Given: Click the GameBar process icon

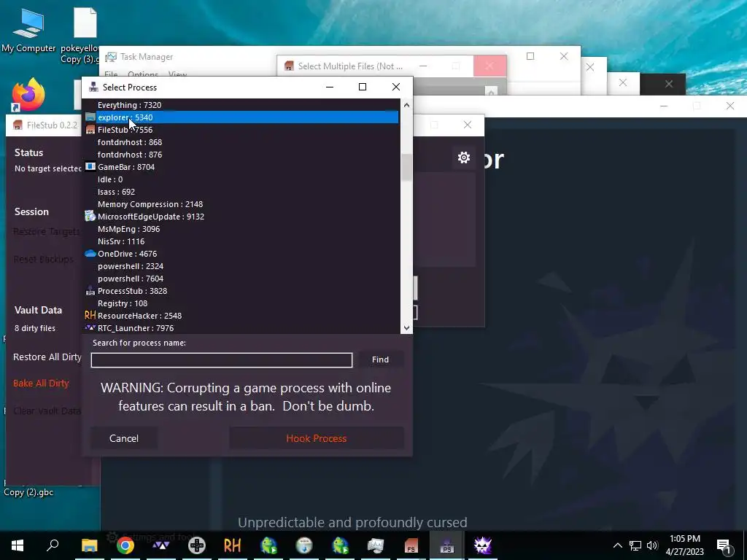Looking at the screenshot, I should 90,167.
